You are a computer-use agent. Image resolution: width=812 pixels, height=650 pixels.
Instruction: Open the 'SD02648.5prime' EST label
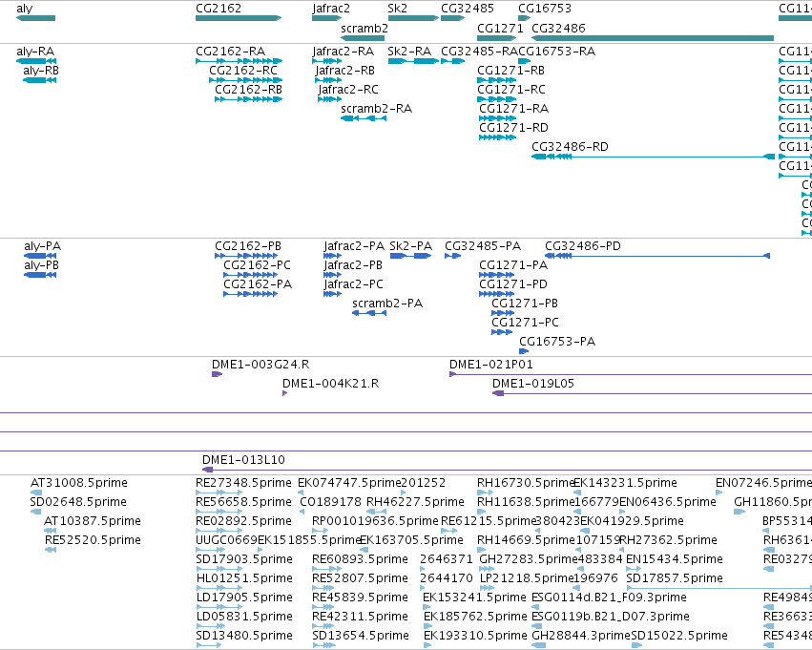[x=78, y=502]
